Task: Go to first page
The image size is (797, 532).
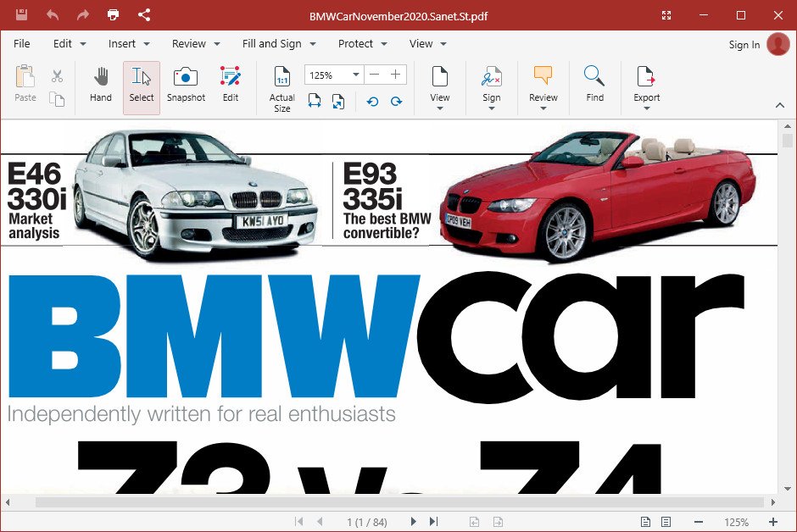Action: [298, 521]
